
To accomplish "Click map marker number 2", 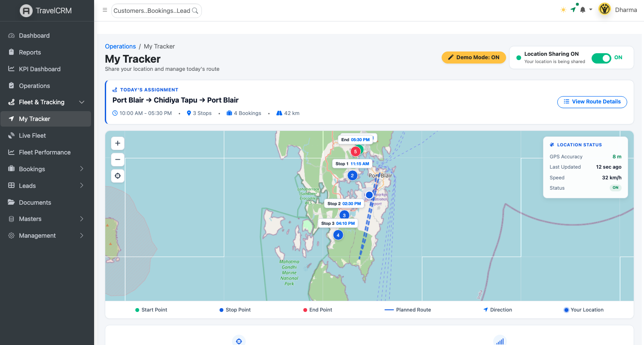I will point(352,176).
